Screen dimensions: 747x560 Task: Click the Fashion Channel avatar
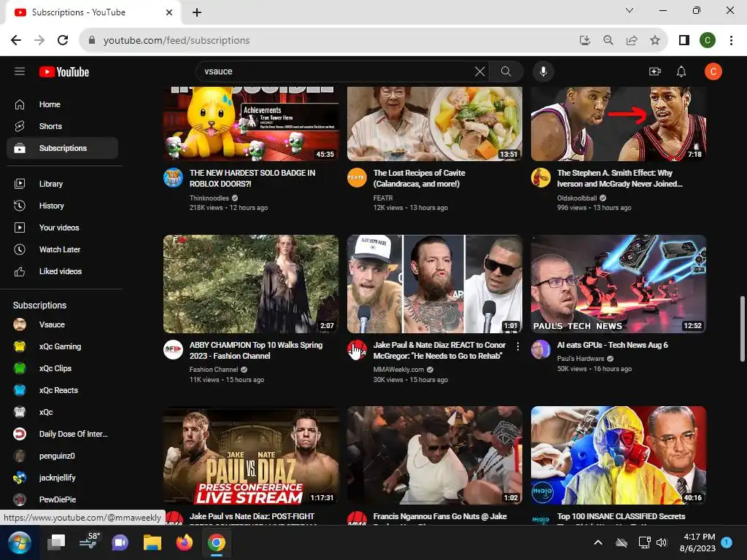(173, 349)
